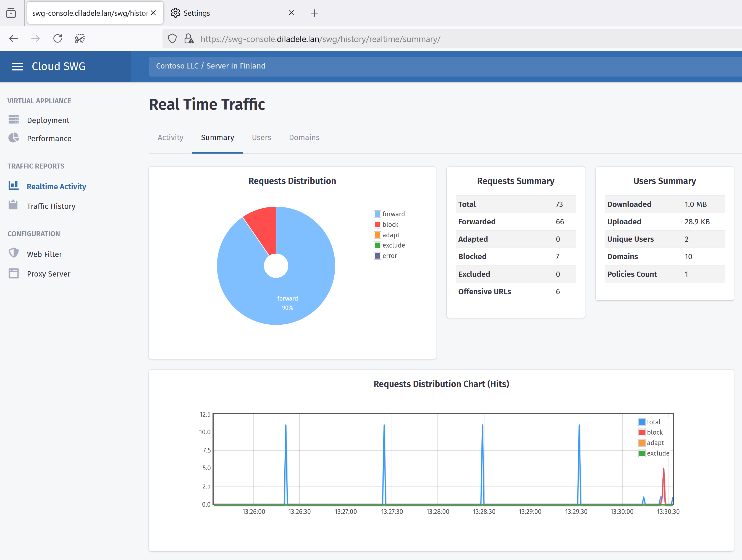Viewport: 742px width, 560px height.
Task: Open Traffic History report
Action: 51,206
